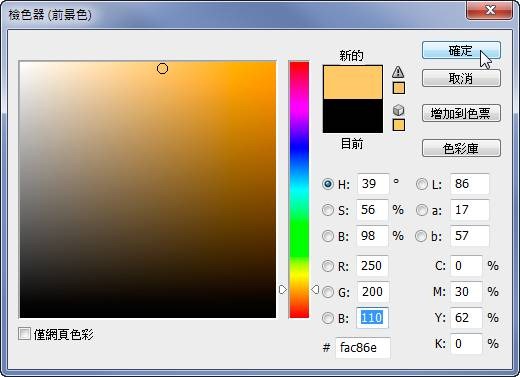Click the C cyan field
This screenshot has width=520, height=377.
pyautogui.click(x=466, y=266)
